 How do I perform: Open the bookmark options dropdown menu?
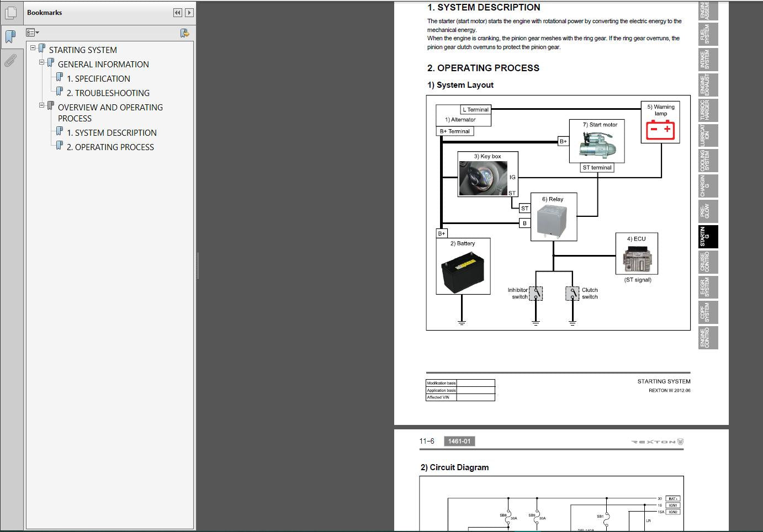click(33, 33)
